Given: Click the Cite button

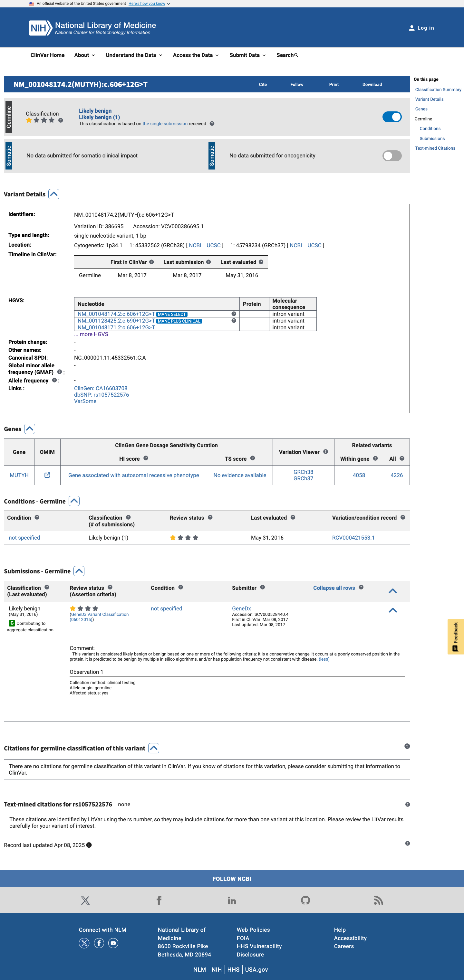Looking at the screenshot, I should click(263, 84).
